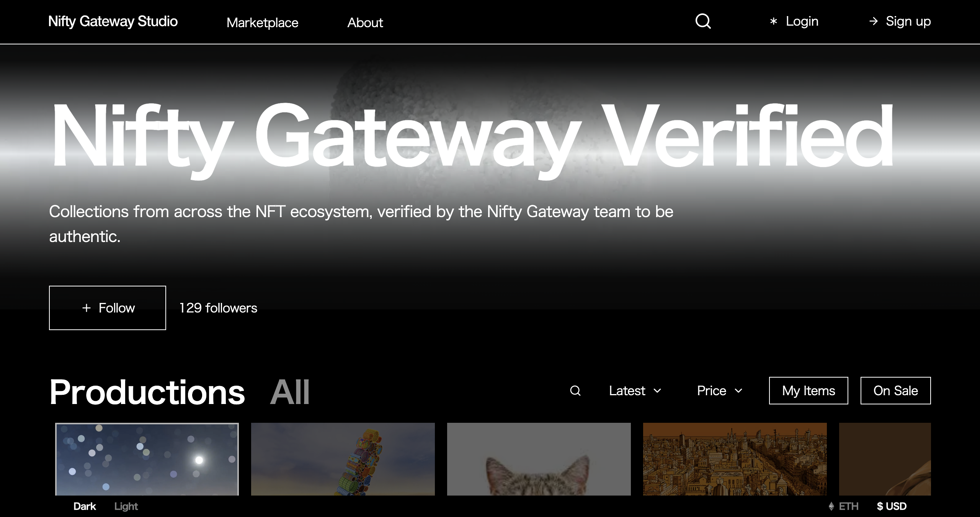Switch to Light theme
980x517 pixels.
[126, 506]
